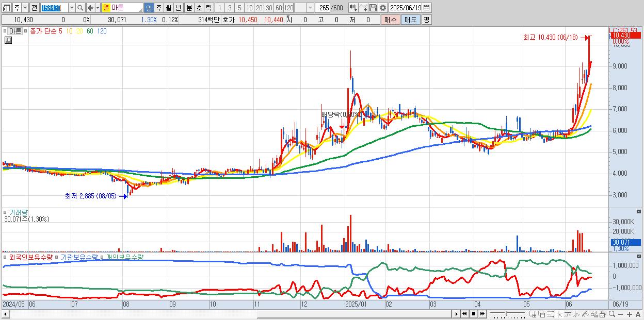Open the dropdown next to speaker icon
This screenshot has height=320, width=644.
tap(98, 8)
